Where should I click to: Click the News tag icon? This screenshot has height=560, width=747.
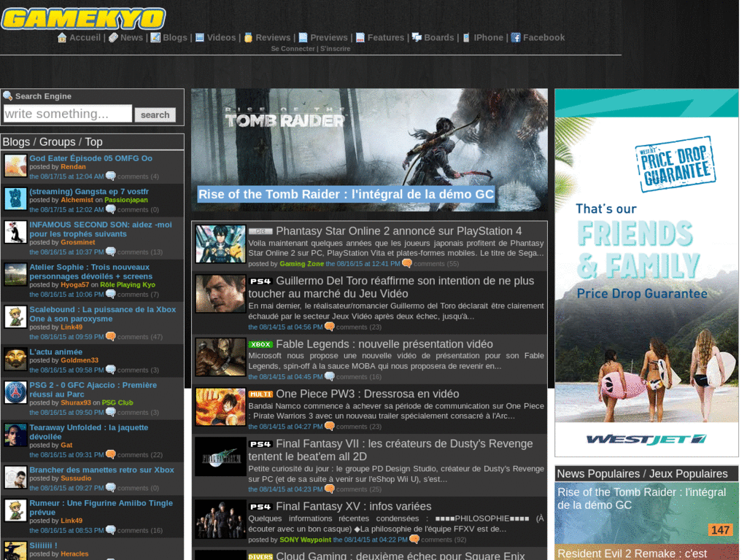[x=113, y=38]
